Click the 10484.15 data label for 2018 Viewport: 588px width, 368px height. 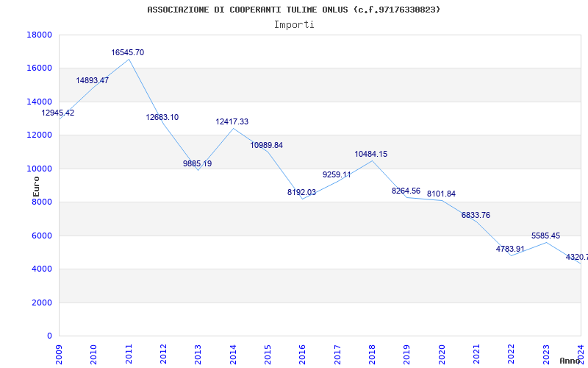pos(371,155)
